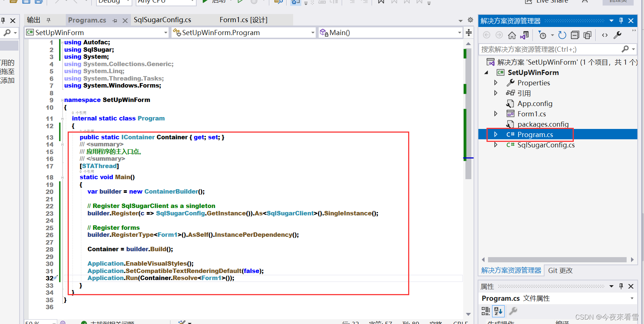The width and height of the screenshot is (644, 324).
Task: Select the 输出 output tab
Action: pos(34,20)
